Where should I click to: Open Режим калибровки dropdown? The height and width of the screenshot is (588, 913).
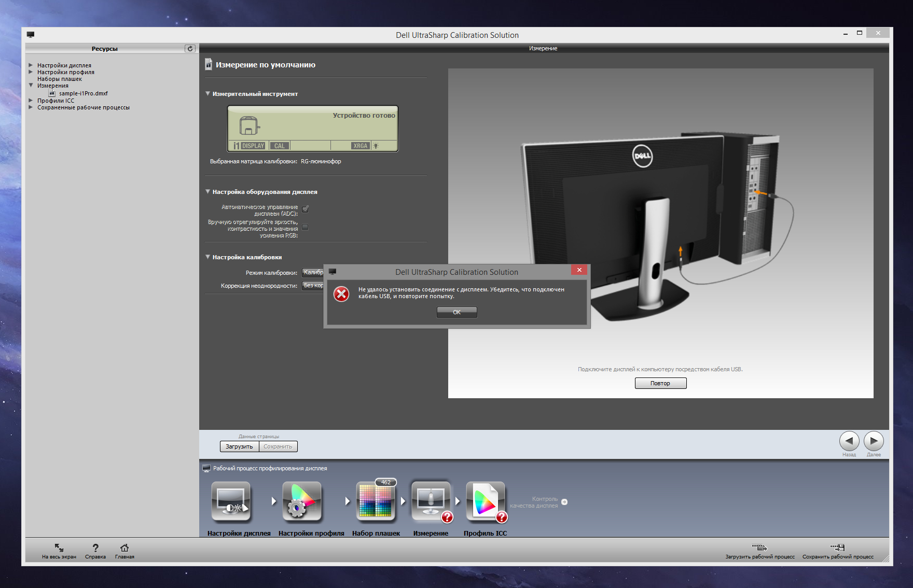coord(313,272)
